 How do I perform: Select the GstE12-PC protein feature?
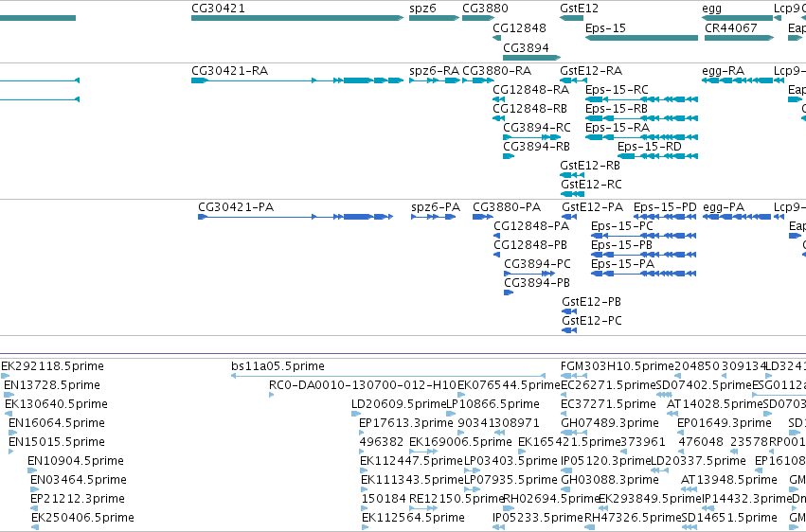click(569, 330)
